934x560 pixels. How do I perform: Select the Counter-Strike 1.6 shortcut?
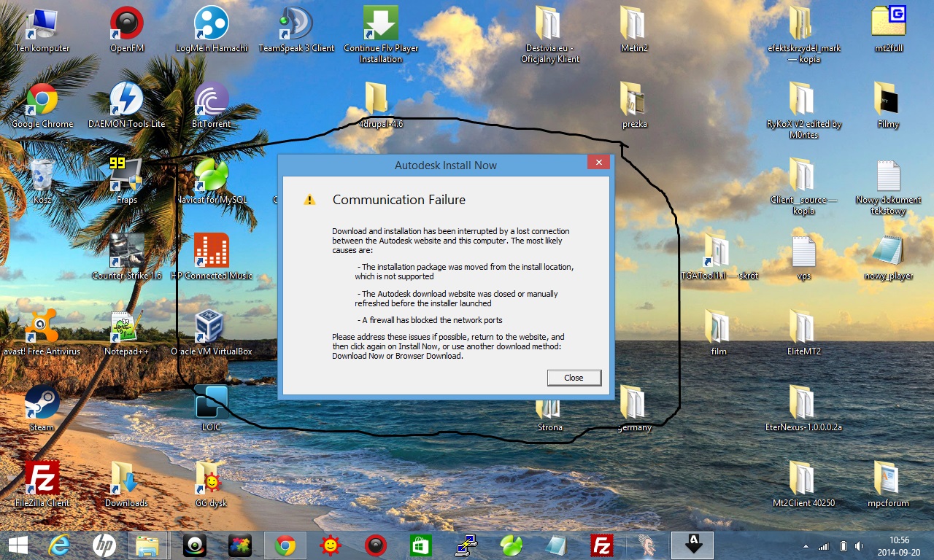point(126,258)
